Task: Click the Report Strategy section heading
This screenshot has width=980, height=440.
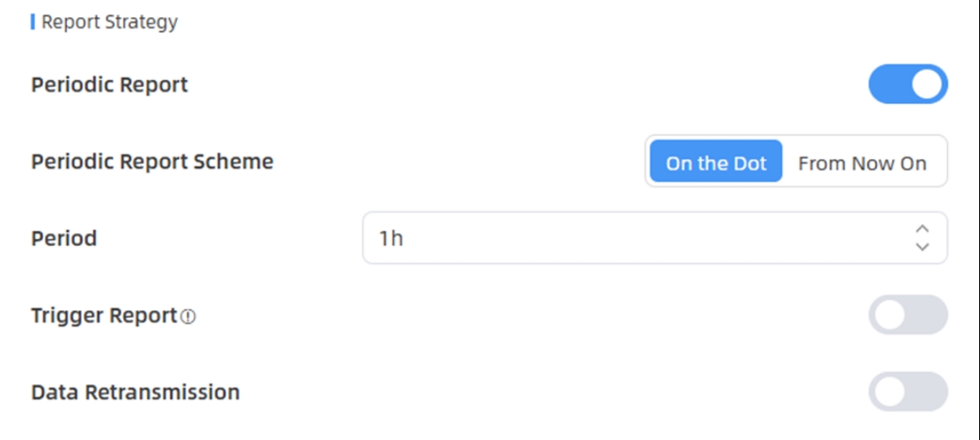Action: (109, 21)
